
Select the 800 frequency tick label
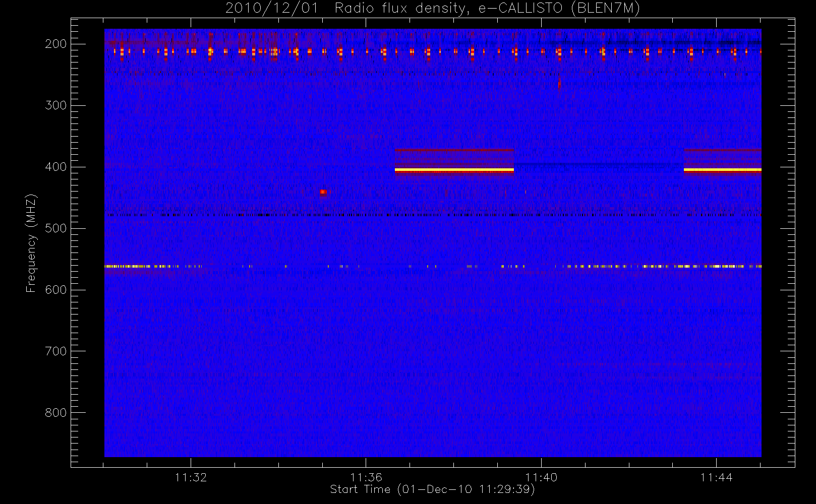coord(56,413)
